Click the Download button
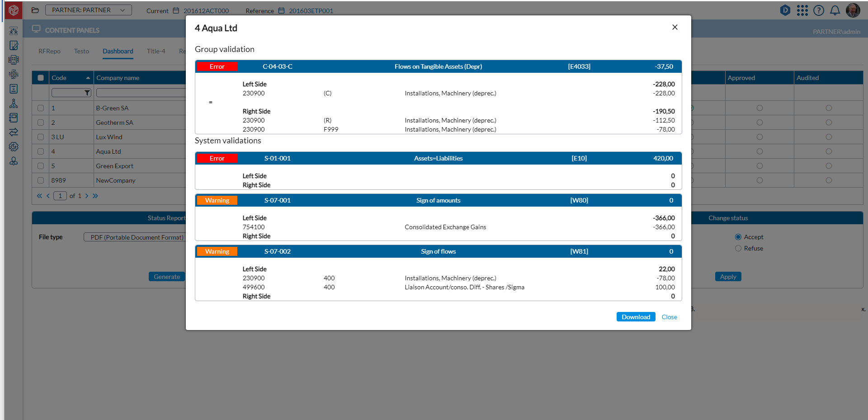868x420 pixels. 636,317
